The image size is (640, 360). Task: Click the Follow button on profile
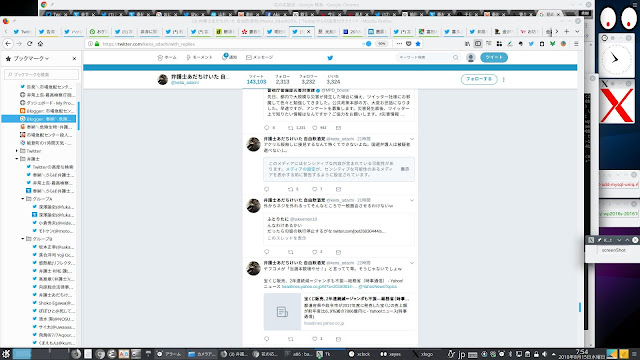[x=479, y=79]
